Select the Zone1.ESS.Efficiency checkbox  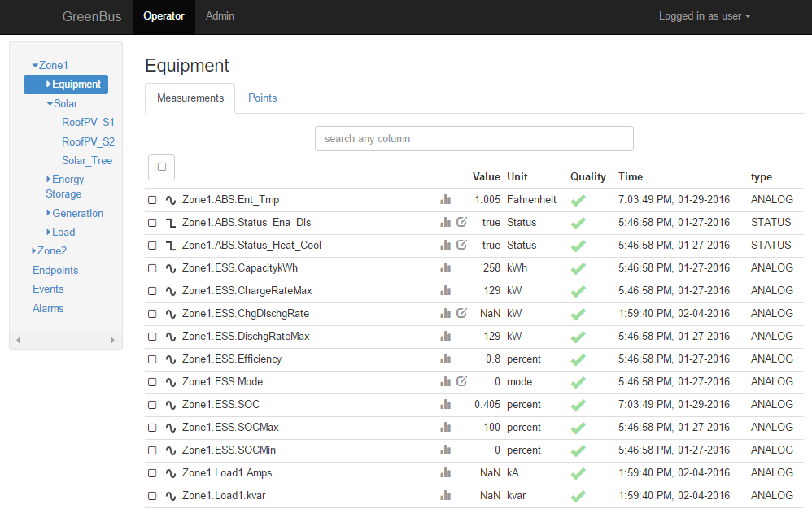pyautogui.click(x=152, y=360)
